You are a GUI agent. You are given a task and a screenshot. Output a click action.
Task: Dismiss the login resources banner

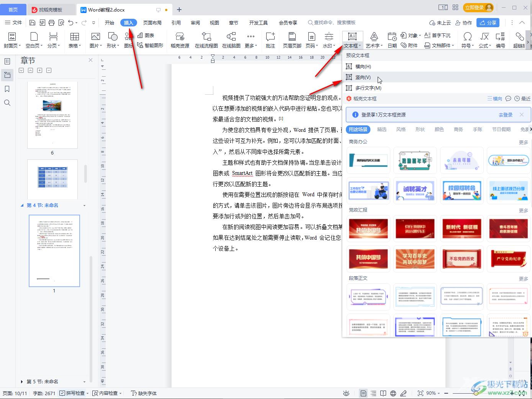point(522,115)
